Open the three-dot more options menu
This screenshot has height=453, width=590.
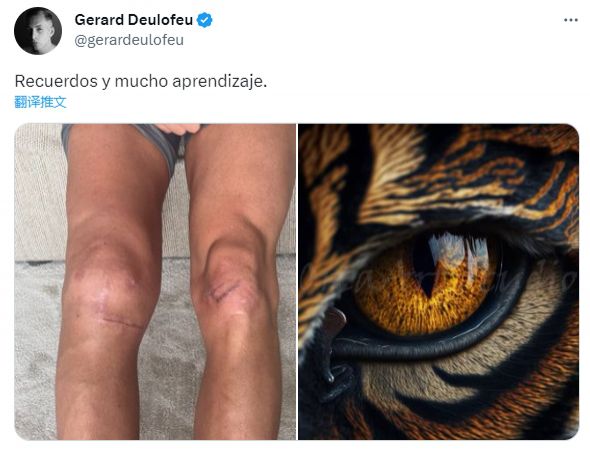(x=570, y=20)
